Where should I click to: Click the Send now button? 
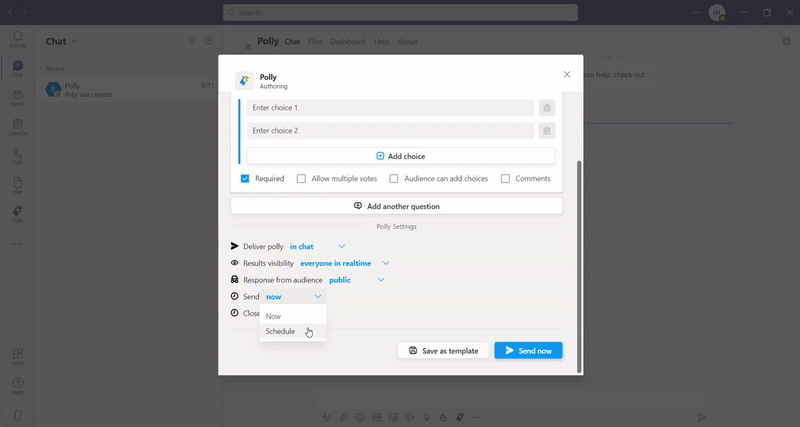tap(528, 350)
